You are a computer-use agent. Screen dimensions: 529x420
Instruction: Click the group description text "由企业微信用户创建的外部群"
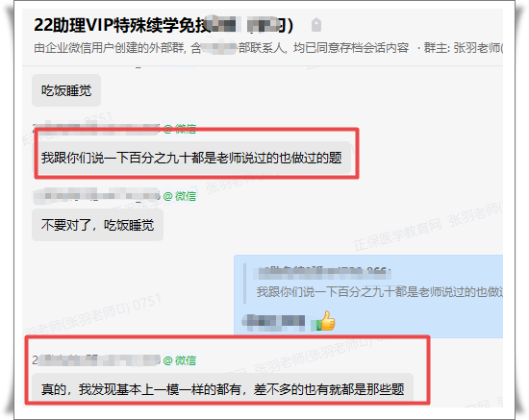109,48
